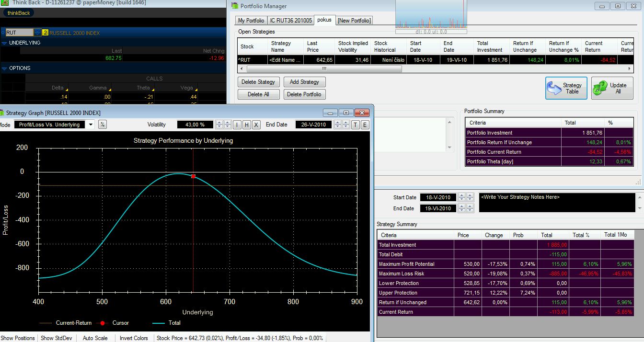This screenshot has height=342, width=644.
Task: Toggle Show Positions in graph footer
Action: [x=18, y=338]
